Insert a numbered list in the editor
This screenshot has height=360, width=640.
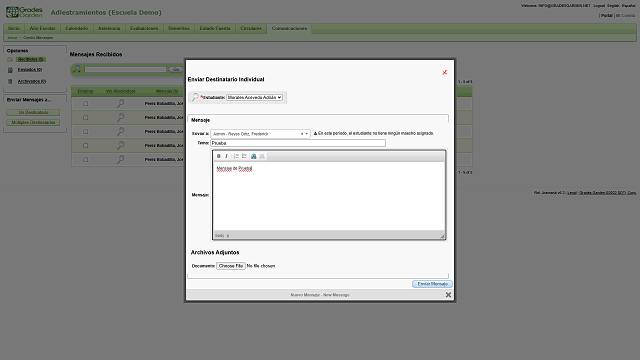[236, 156]
